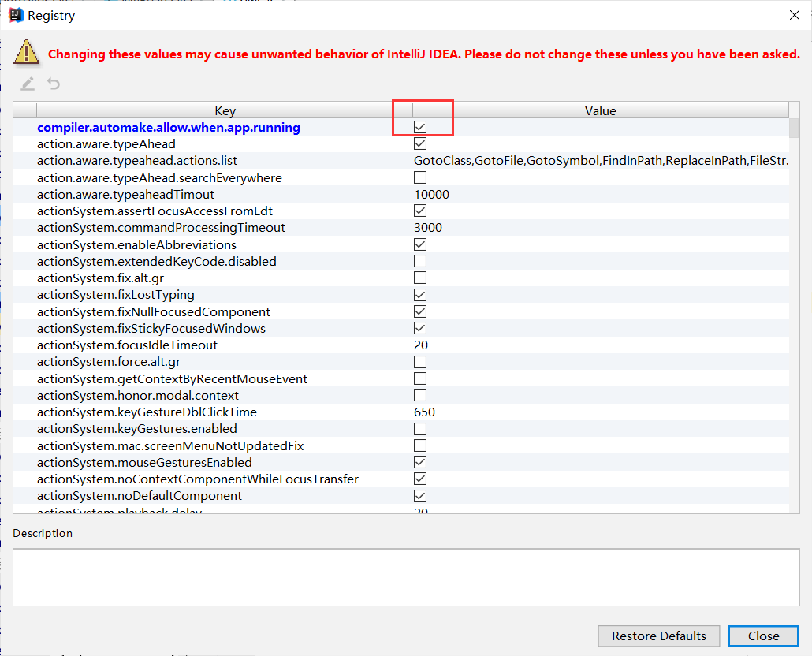Select actionSystem.fixNullFocusedComponent key
The image size is (812, 656).
click(x=153, y=311)
